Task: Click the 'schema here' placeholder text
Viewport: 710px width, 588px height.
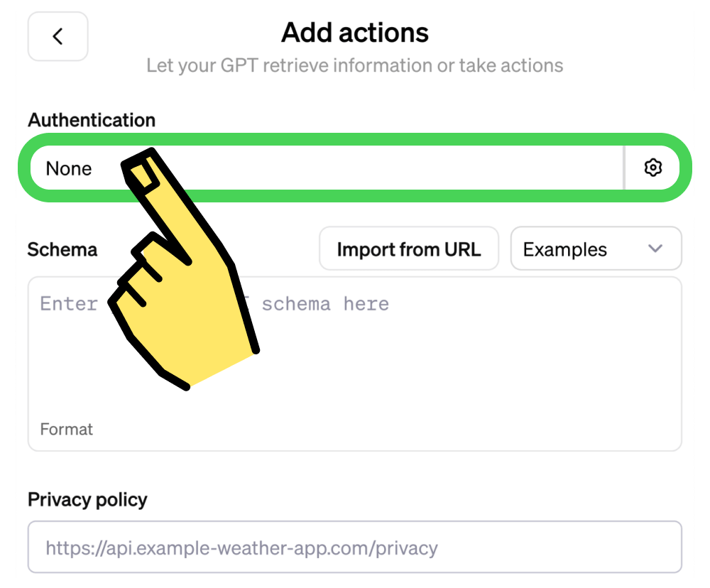Action: 325,304
